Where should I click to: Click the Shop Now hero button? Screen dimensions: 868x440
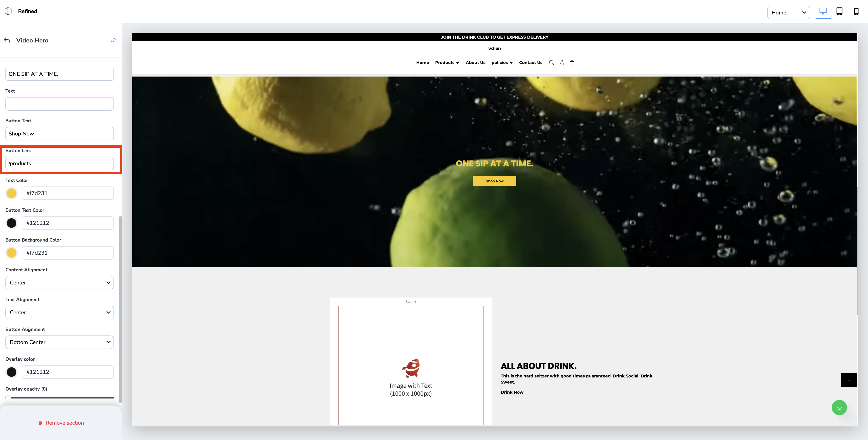[x=494, y=181]
